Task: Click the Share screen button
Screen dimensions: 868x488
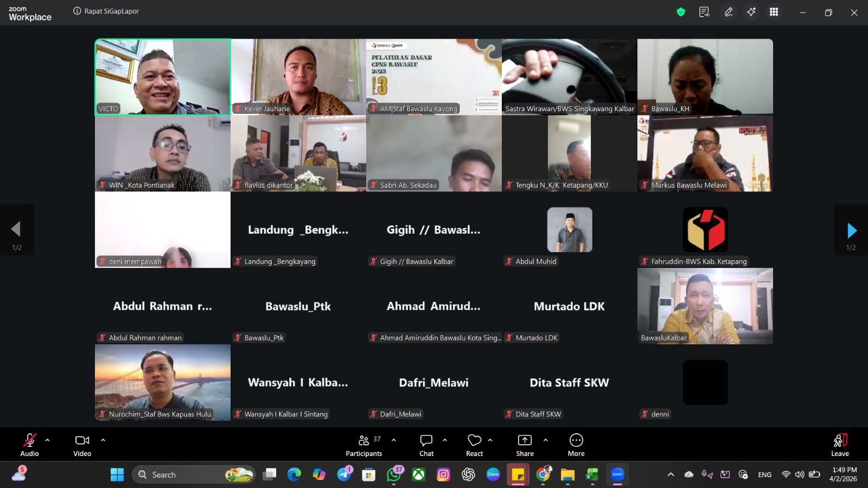Action: point(525,445)
